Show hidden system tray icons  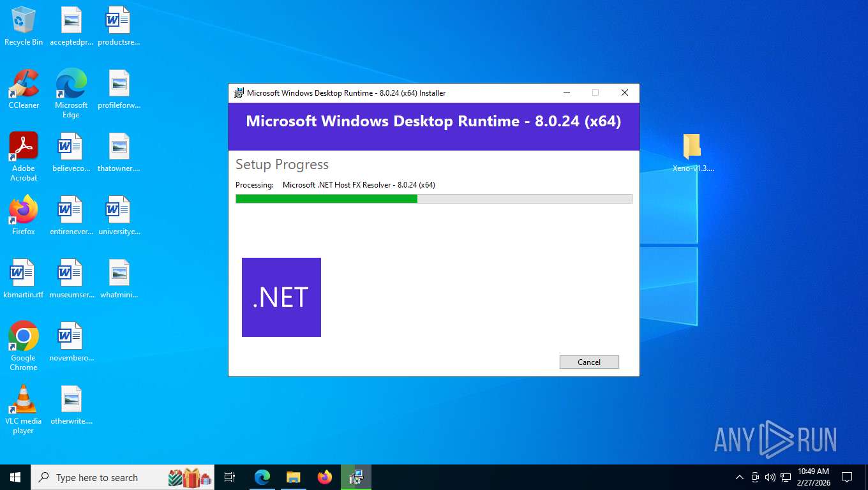(x=740, y=477)
